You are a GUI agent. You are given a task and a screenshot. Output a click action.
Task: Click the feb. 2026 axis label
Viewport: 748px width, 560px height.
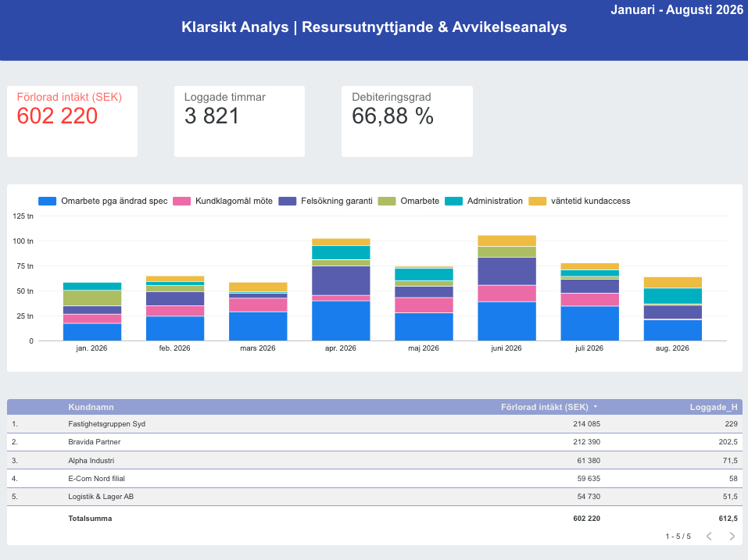(174, 348)
